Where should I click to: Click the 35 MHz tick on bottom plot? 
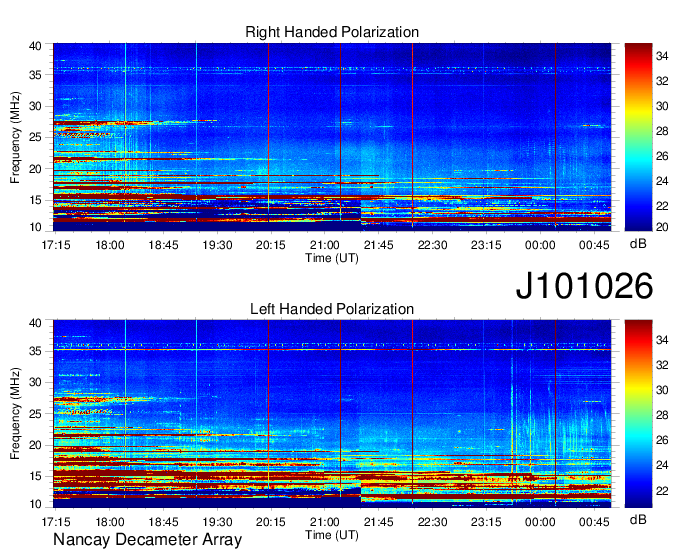pyautogui.click(x=35, y=351)
